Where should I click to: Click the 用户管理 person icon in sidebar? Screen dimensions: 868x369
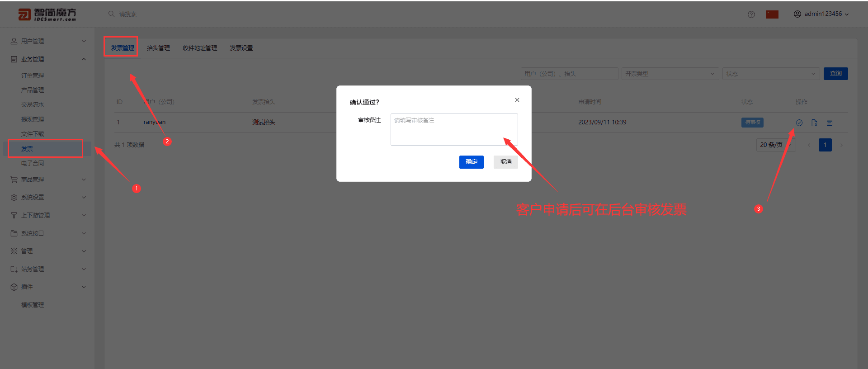(x=14, y=41)
